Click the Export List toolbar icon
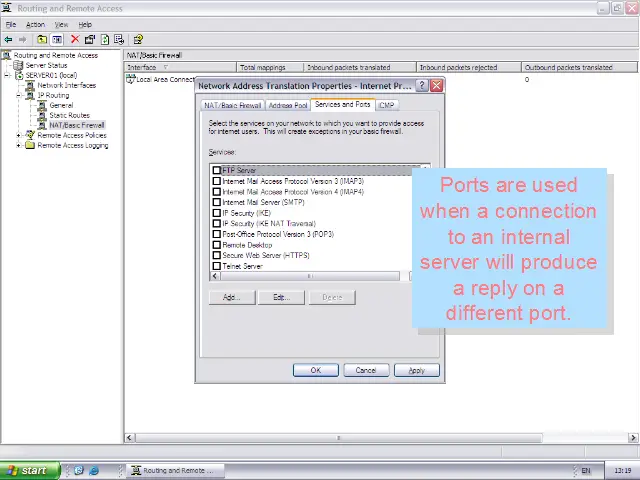 tap(119, 40)
